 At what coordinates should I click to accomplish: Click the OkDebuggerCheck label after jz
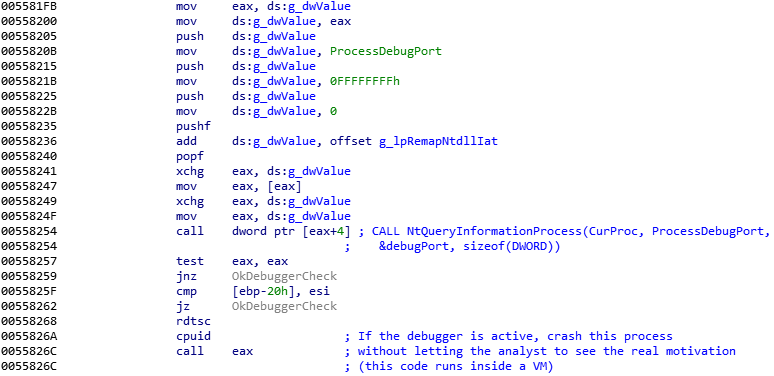click(x=284, y=306)
